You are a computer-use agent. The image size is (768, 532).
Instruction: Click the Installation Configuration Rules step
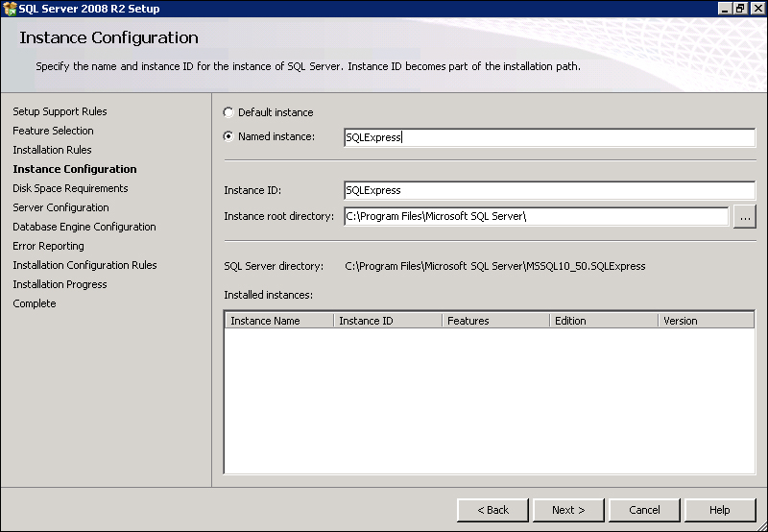click(84, 265)
